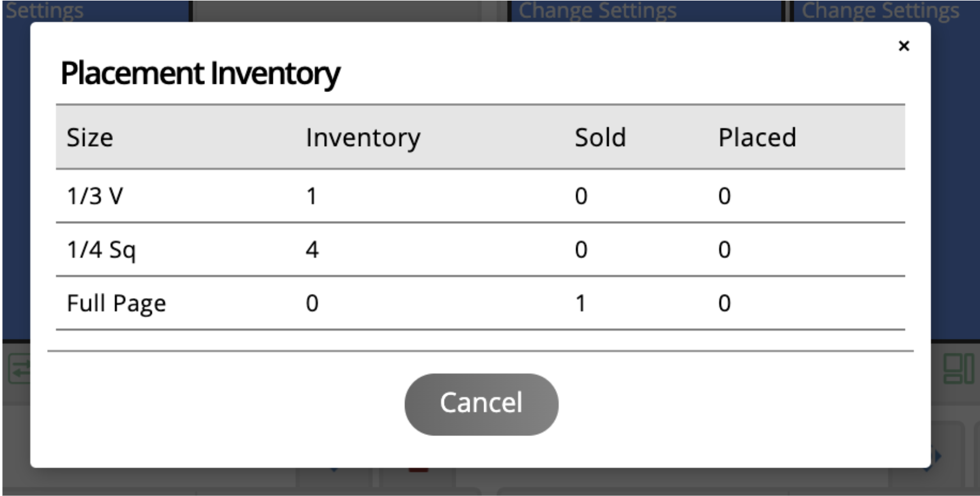Click the Placement Inventory dialog title
980x496 pixels.
(200, 74)
